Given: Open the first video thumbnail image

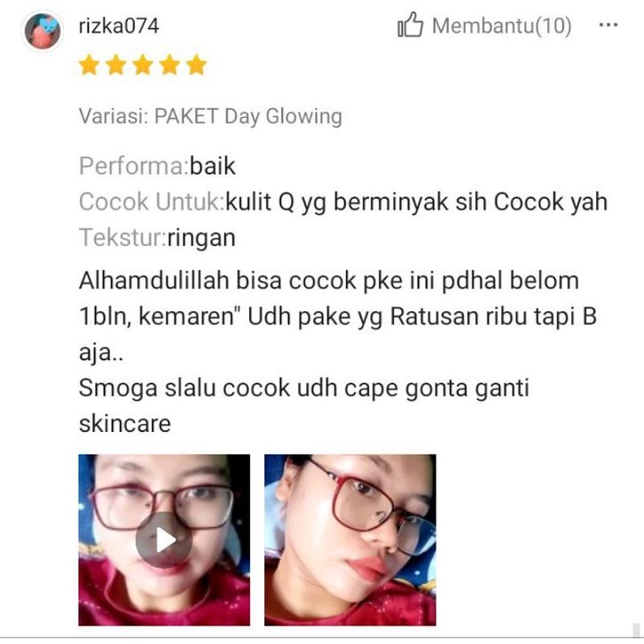Looking at the screenshot, I should point(164,539).
